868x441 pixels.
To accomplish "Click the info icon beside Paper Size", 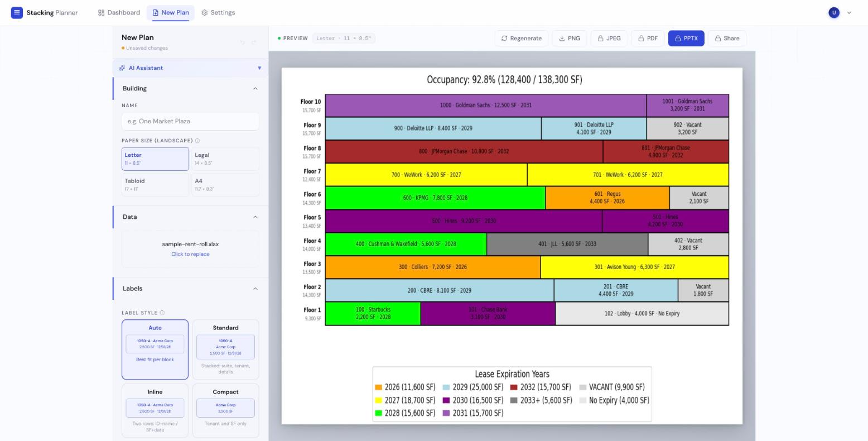I will [x=197, y=141].
